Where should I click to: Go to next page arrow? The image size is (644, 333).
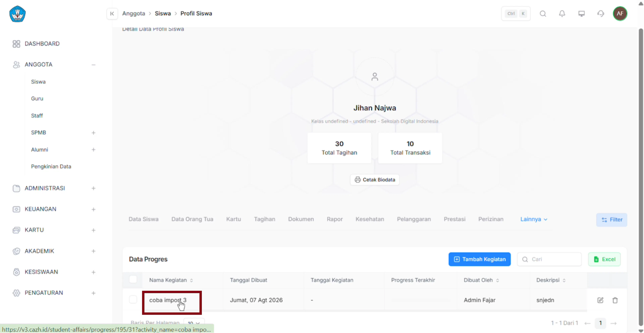[x=613, y=323]
